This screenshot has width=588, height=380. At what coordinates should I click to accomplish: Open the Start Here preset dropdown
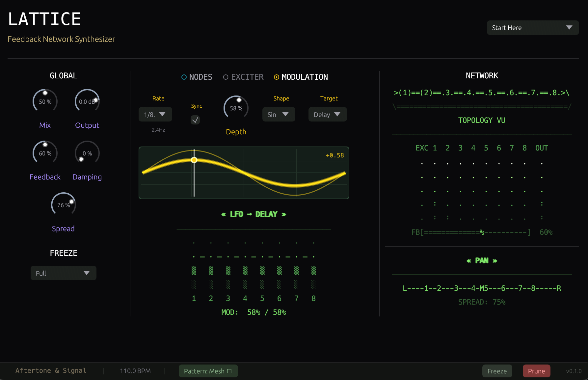pyautogui.click(x=532, y=28)
